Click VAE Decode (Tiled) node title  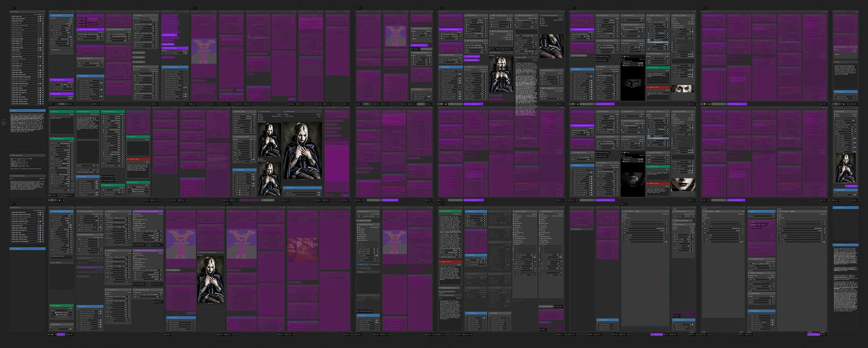coord(551,70)
